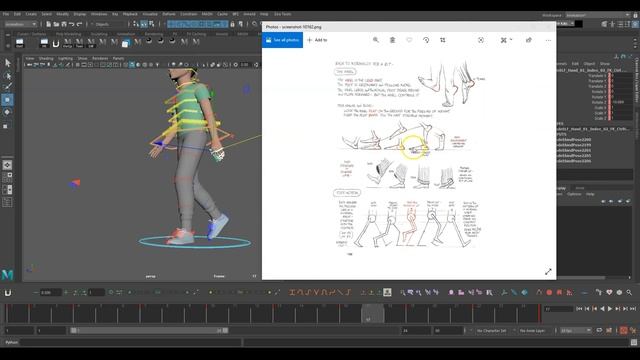Image resolution: width=640 pixels, height=360 pixels.
Task: Redo using the status line redo arrow
Action: click(x=79, y=24)
